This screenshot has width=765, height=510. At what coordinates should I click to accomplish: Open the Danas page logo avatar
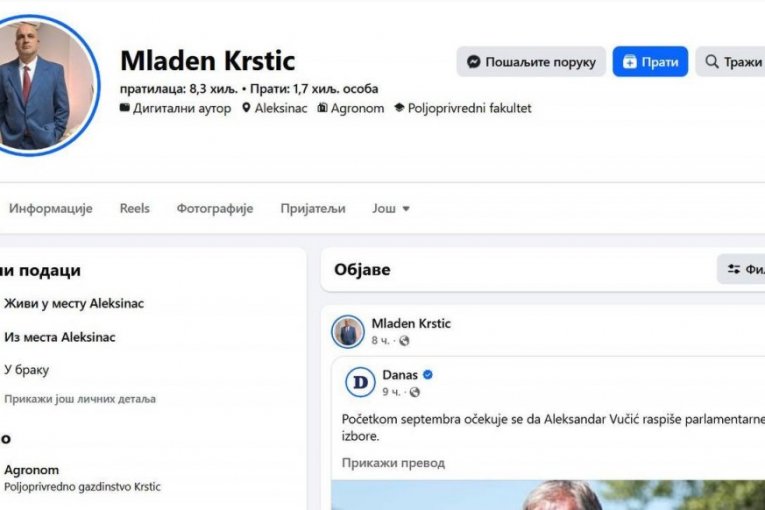coord(360,382)
